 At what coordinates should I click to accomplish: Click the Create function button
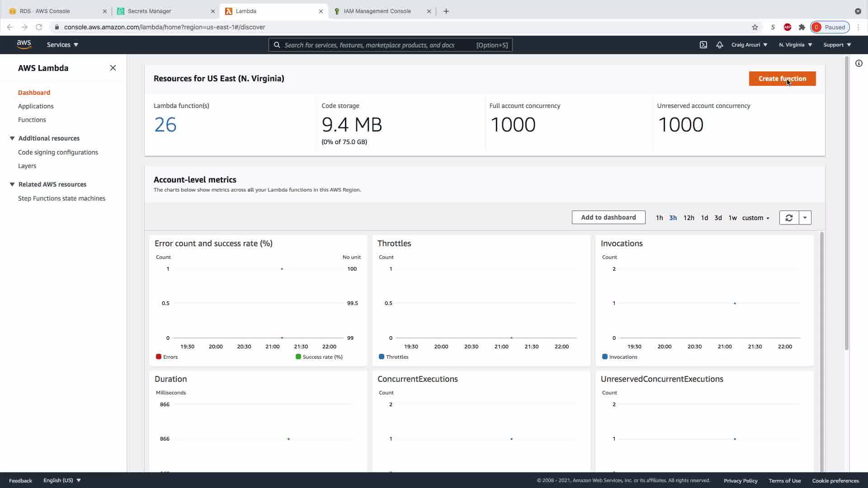tap(782, 79)
